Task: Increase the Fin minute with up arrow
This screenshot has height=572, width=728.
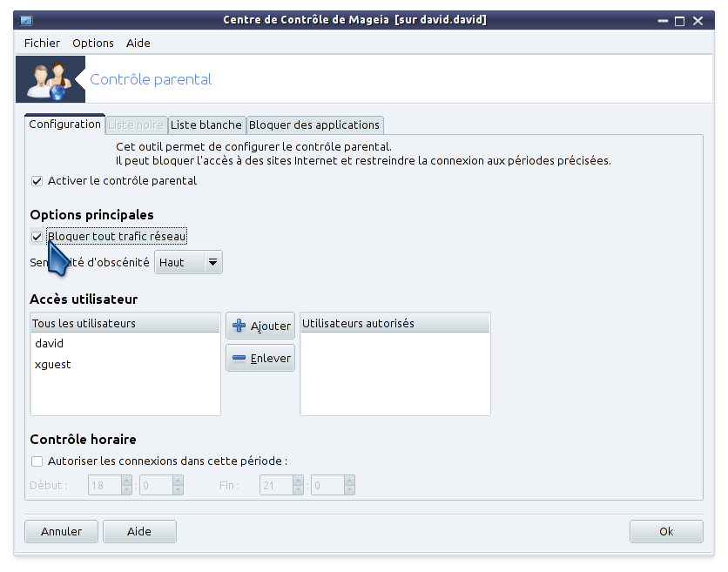Action: [x=349, y=481]
